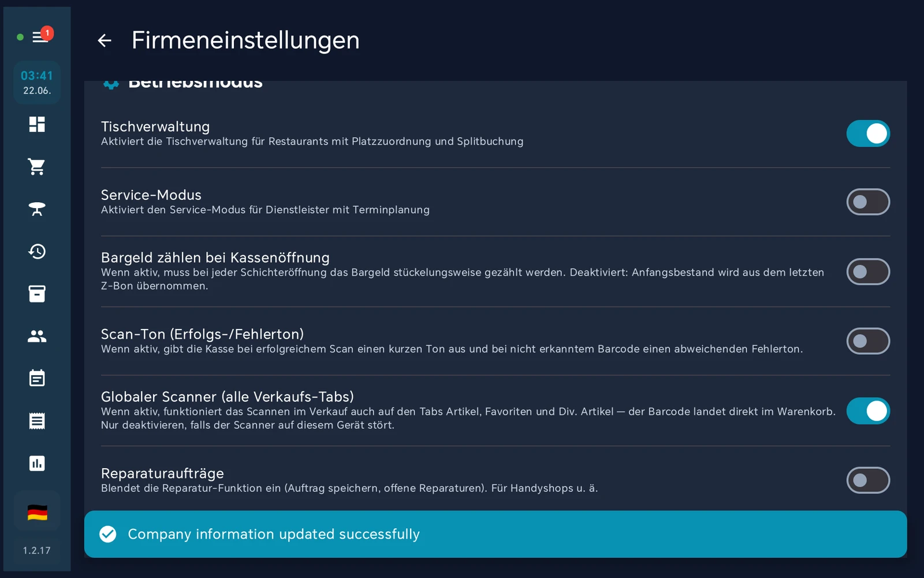Click the 'Bargeld zählen bei Kassenöffnung' title
The image size is (924, 578).
pos(215,258)
